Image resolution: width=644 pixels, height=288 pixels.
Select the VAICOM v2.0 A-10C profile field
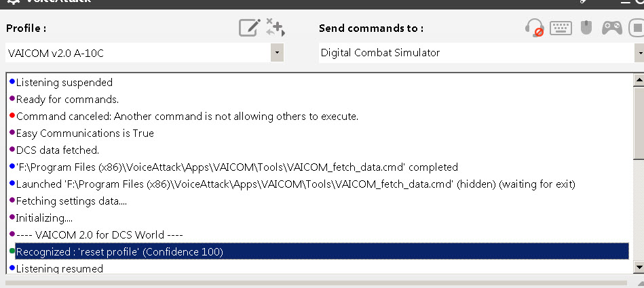pos(138,52)
